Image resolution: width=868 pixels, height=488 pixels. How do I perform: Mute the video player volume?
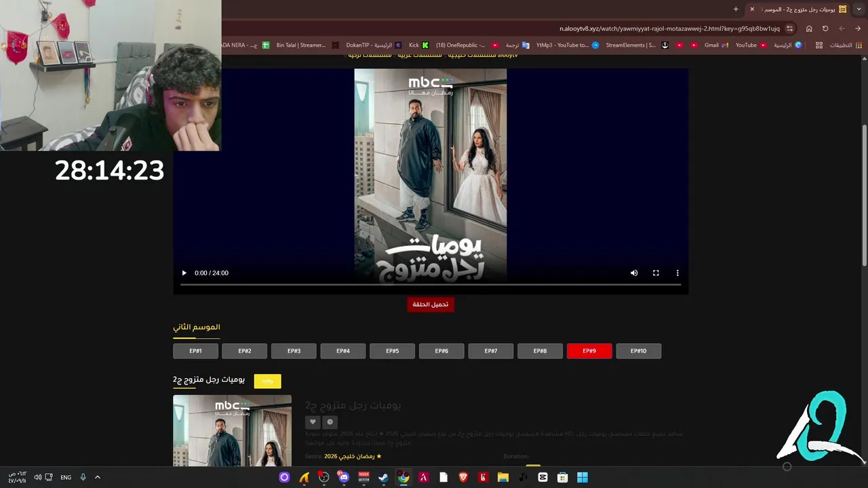point(634,273)
